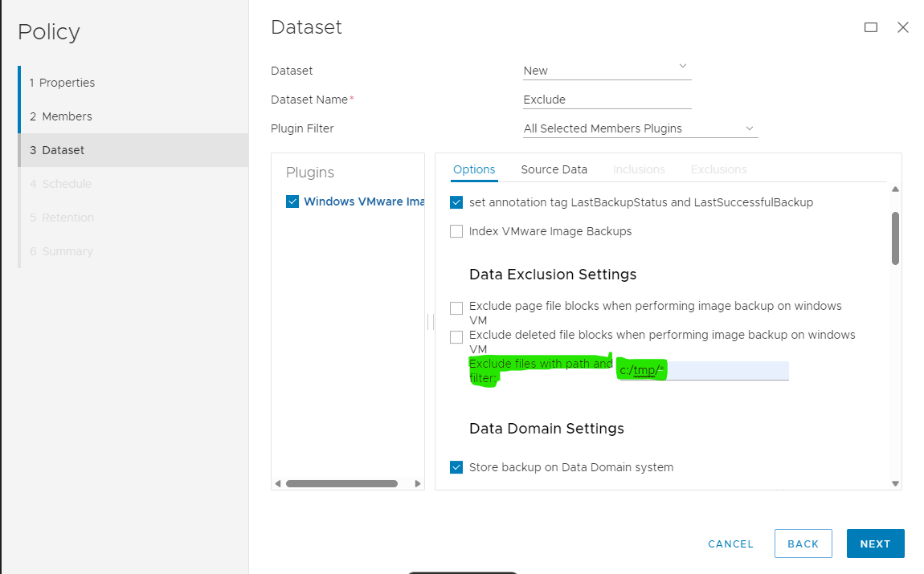The width and height of the screenshot is (924, 574).
Task: Switch to the Source Data tab
Action: coord(554,169)
